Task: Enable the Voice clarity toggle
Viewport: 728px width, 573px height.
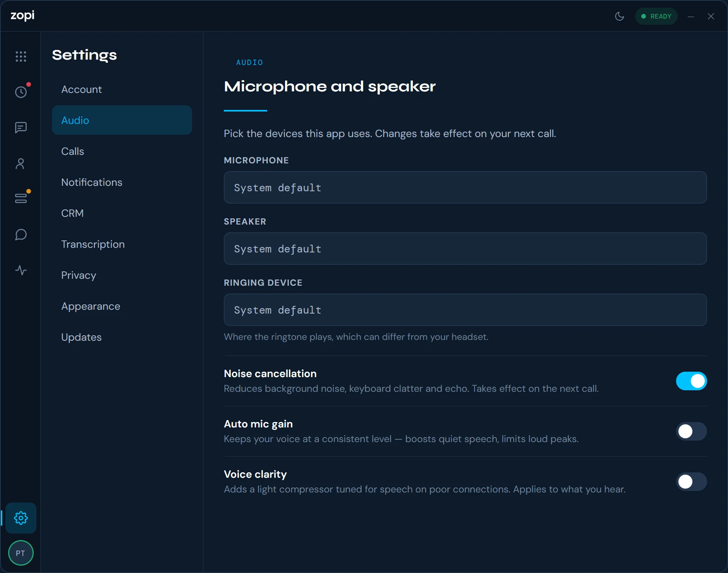Action: (x=692, y=482)
